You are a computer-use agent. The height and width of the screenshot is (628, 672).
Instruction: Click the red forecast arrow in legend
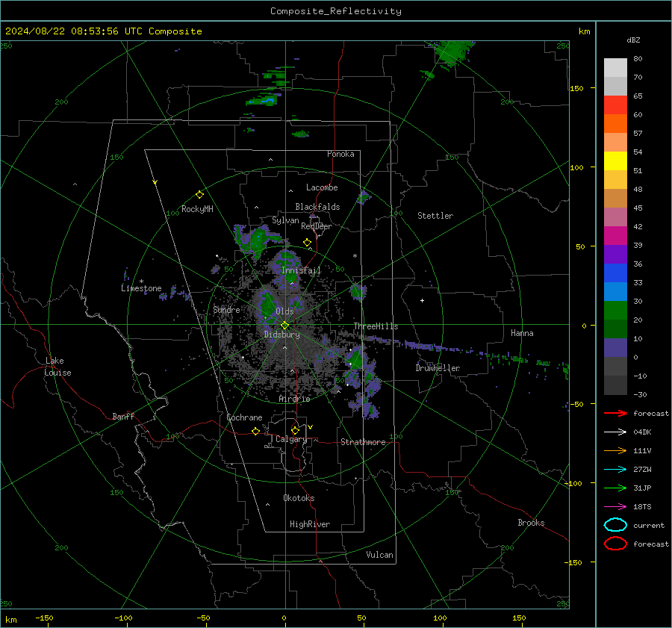[x=615, y=413]
